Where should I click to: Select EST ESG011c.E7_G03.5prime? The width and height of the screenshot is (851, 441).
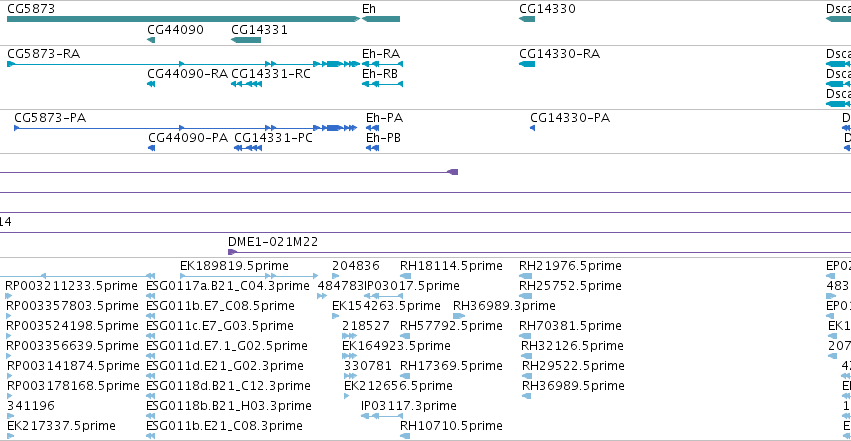(220, 326)
